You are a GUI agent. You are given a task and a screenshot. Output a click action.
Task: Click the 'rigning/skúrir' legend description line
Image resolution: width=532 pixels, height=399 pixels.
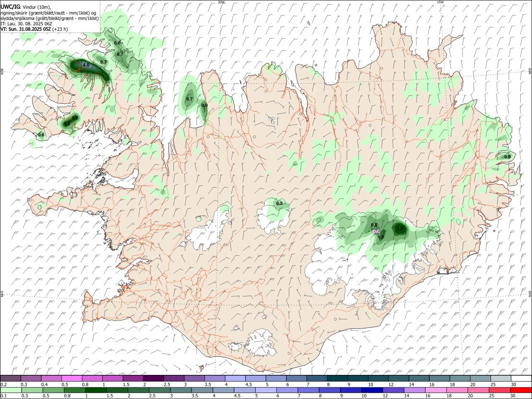[48, 12]
